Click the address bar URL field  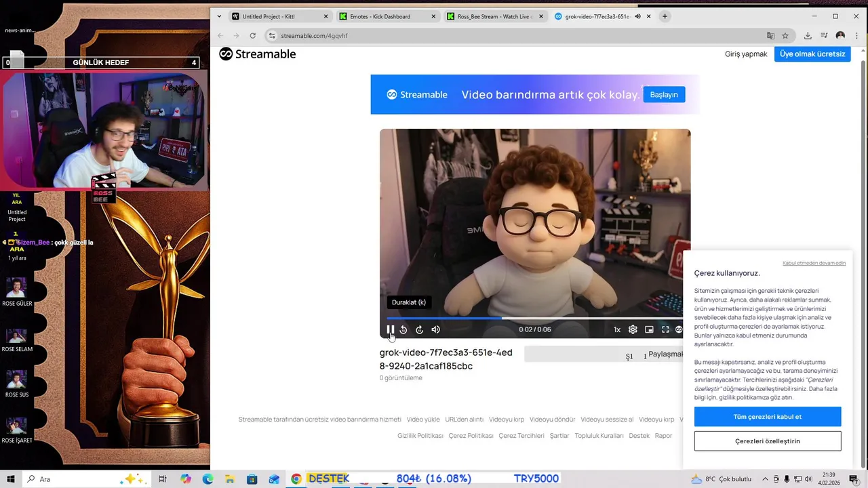pos(515,35)
